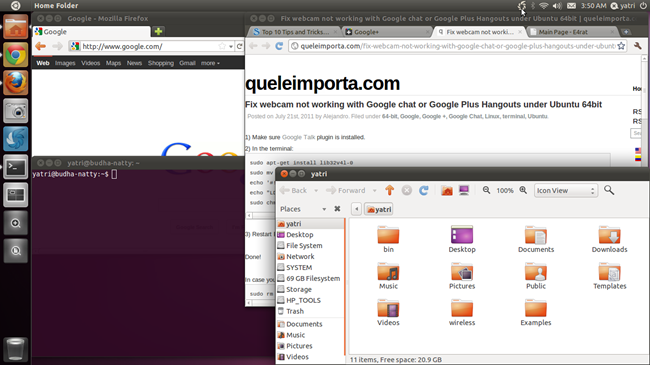
Task: Expand the Places sidebar selector dropdown
Action: 324,209
